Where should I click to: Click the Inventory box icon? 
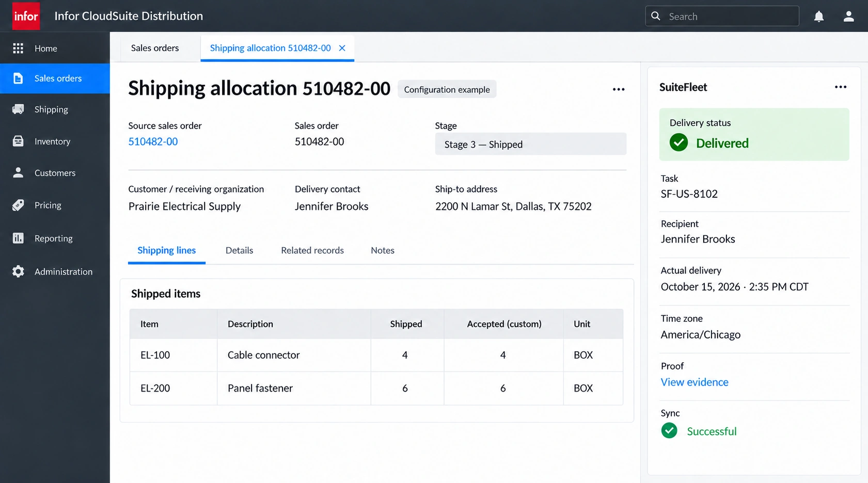[x=18, y=141]
